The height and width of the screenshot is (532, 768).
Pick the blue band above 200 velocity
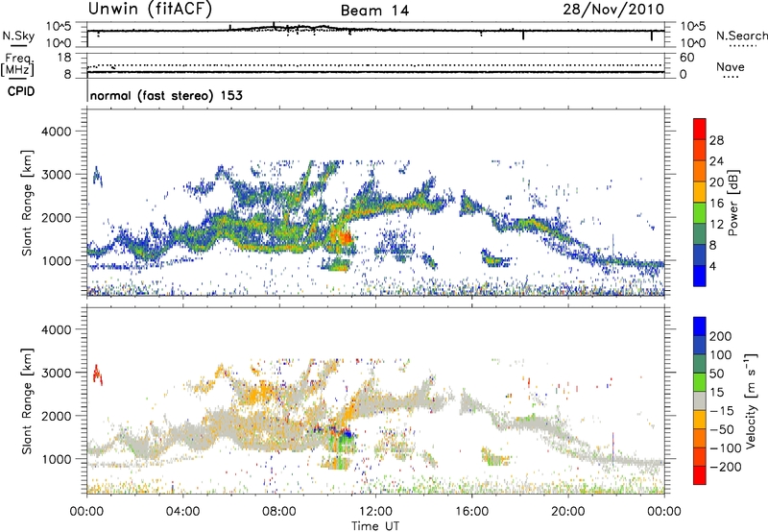pos(700,326)
